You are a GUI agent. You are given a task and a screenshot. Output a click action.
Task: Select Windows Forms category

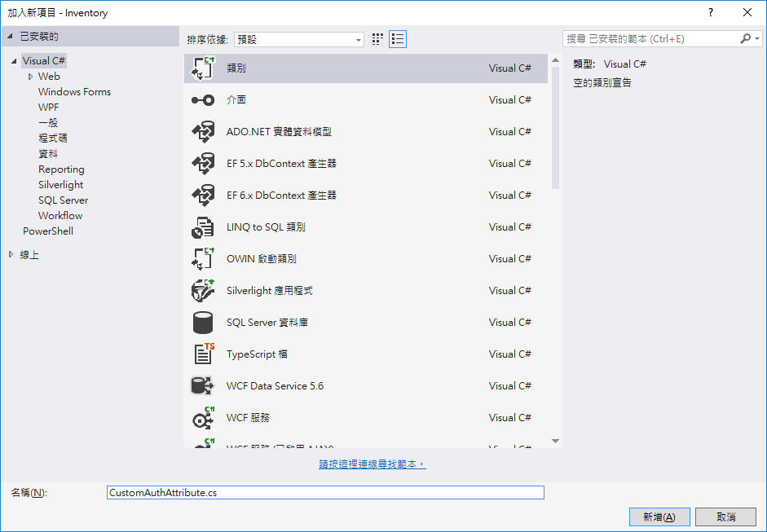tap(74, 92)
